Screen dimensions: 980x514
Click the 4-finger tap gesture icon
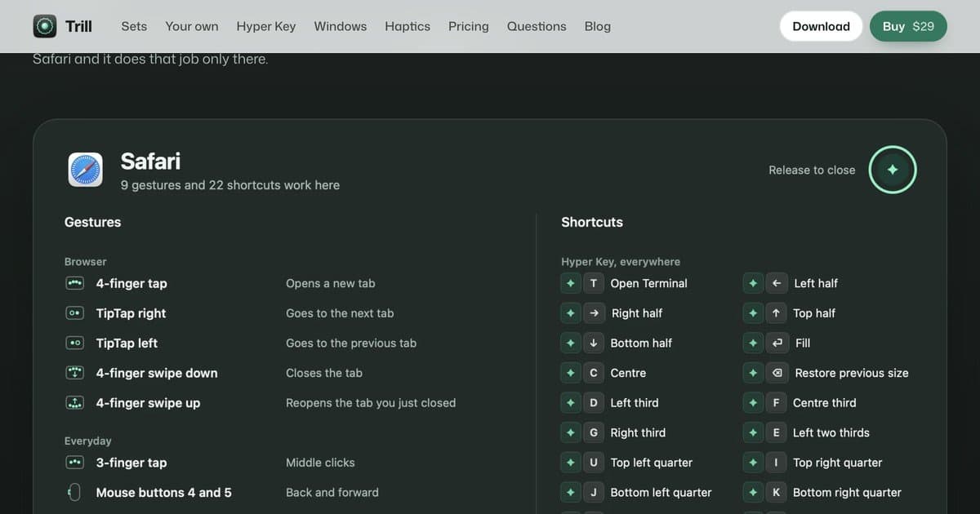[x=74, y=283]
